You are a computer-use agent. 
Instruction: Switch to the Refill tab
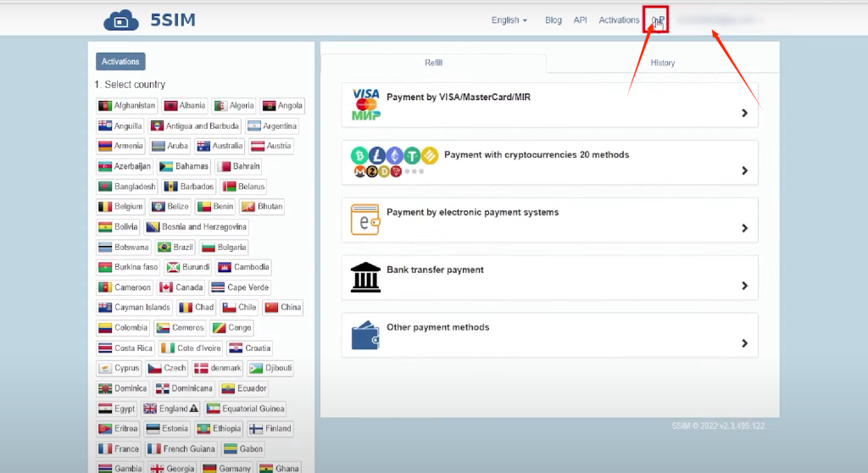[433, 63]
